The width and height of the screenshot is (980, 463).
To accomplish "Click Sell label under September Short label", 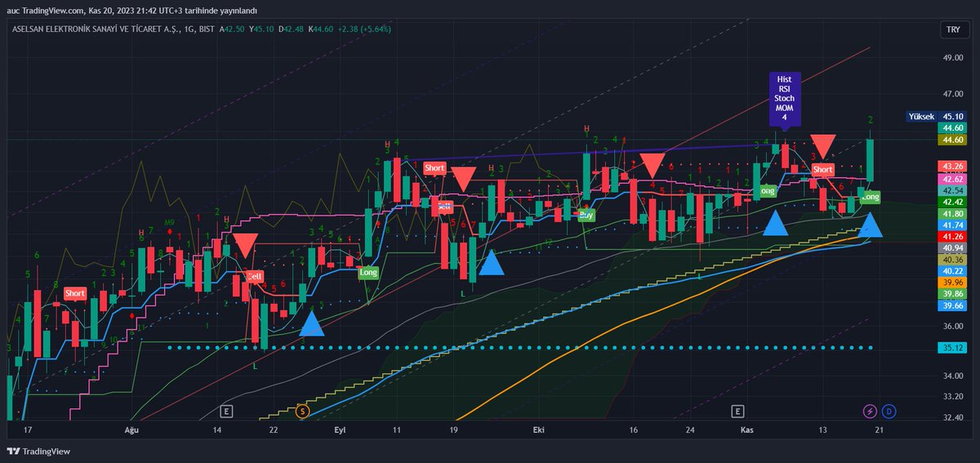I will pyautogui.click(x=443, y=207).
